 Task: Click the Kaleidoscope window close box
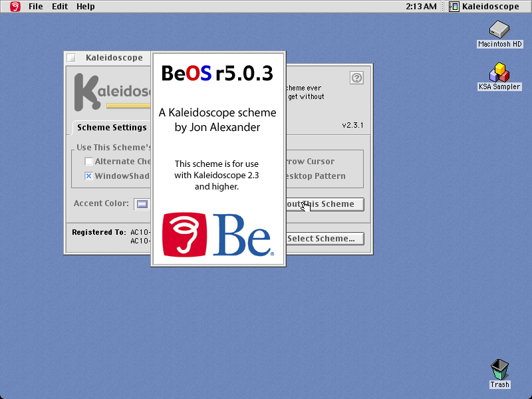71,58
